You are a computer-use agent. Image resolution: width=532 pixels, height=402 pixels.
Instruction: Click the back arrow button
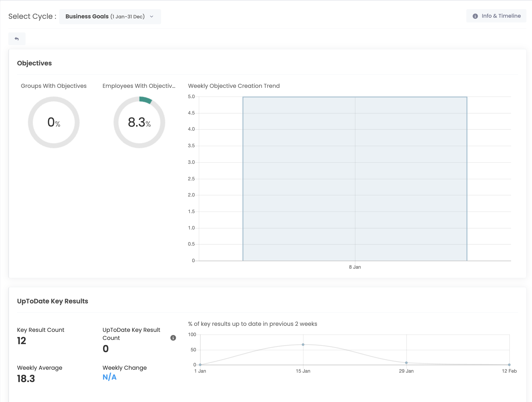17,39
